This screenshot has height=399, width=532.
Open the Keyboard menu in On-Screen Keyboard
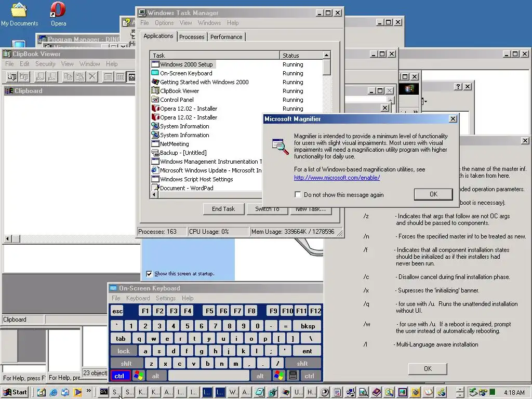point(138,298)
